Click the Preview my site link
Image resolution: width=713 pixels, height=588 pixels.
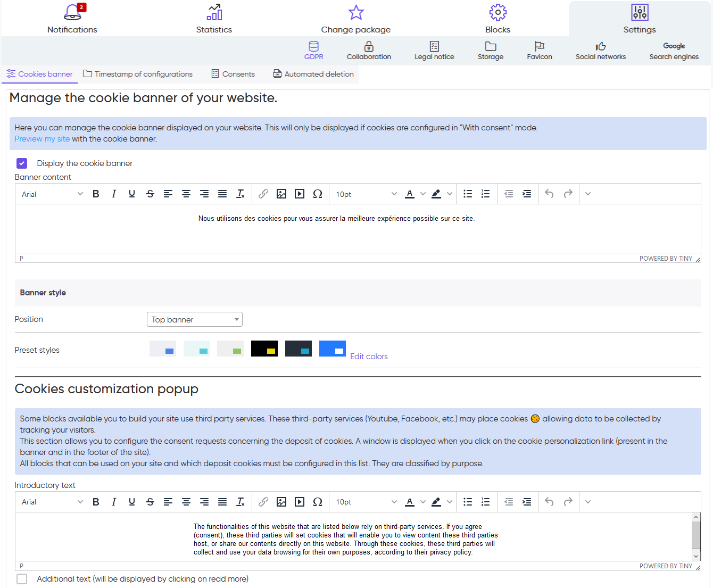point(42,139)
